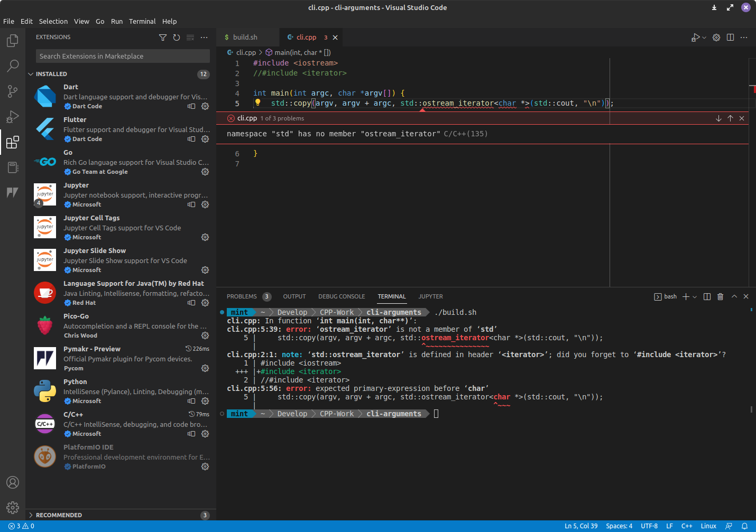Select the bash terminal label
Screen dimensions: 756x532
[x=666, y=296]
